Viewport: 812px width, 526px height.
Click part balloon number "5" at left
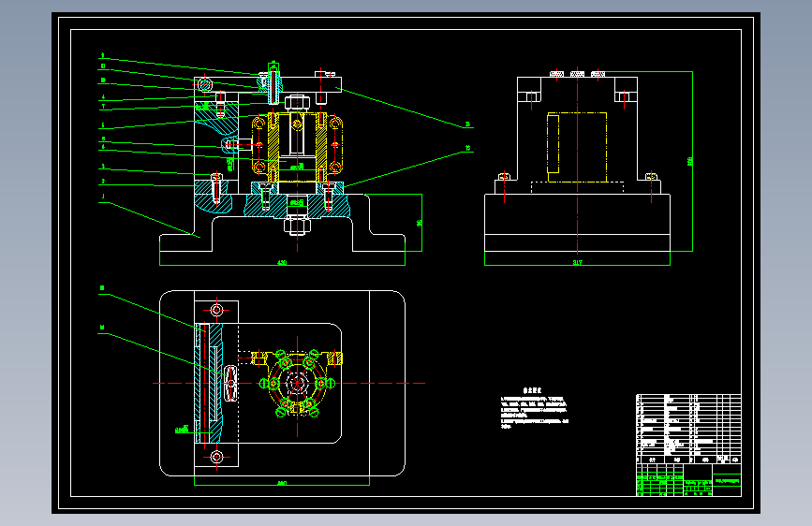point(103,124)
